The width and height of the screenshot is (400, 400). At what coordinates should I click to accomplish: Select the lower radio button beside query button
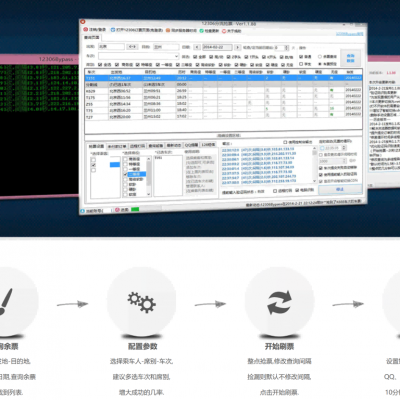coord(320,63)
